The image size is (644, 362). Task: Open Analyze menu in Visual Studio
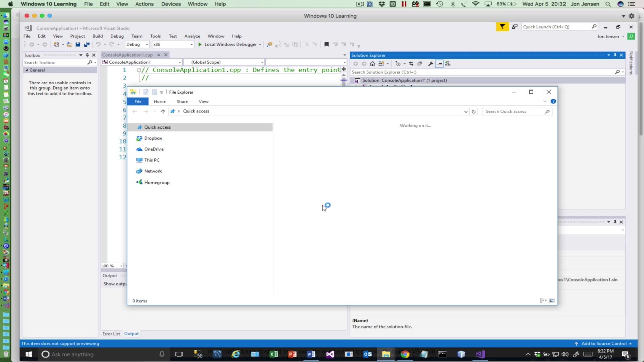coord(192,36)
